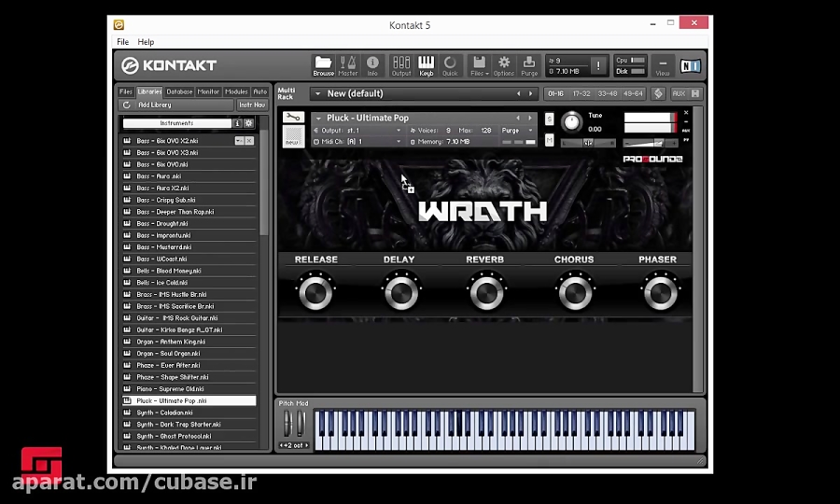The height and width of the screenshot is (504, 840).
Task: Go to next multi preset arrow
Action: tap(531, 93)
